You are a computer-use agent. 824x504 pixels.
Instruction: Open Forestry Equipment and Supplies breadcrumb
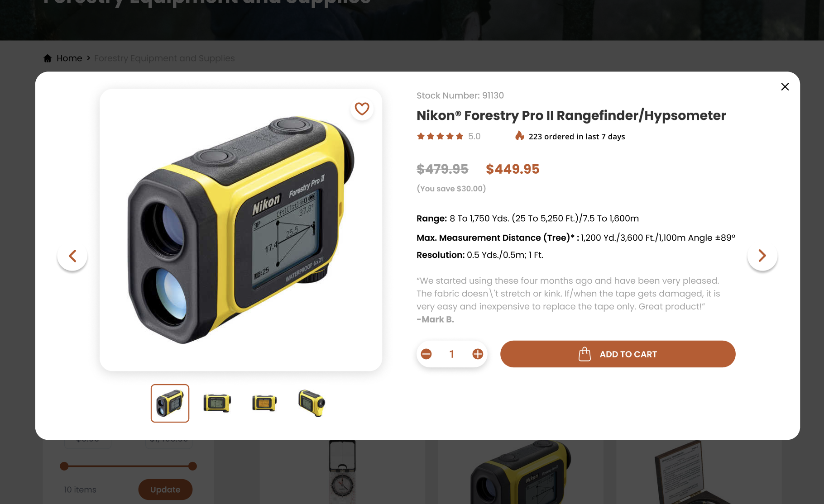(x=164, y=58)
